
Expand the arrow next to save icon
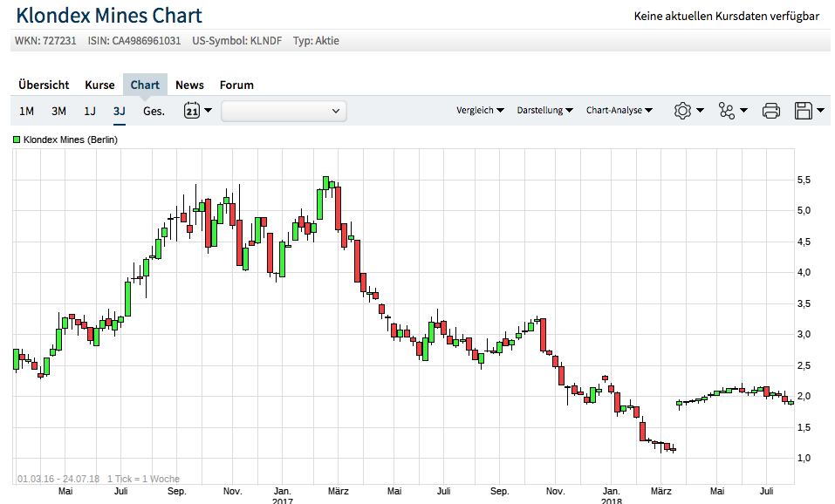click(x=824, y=111)
